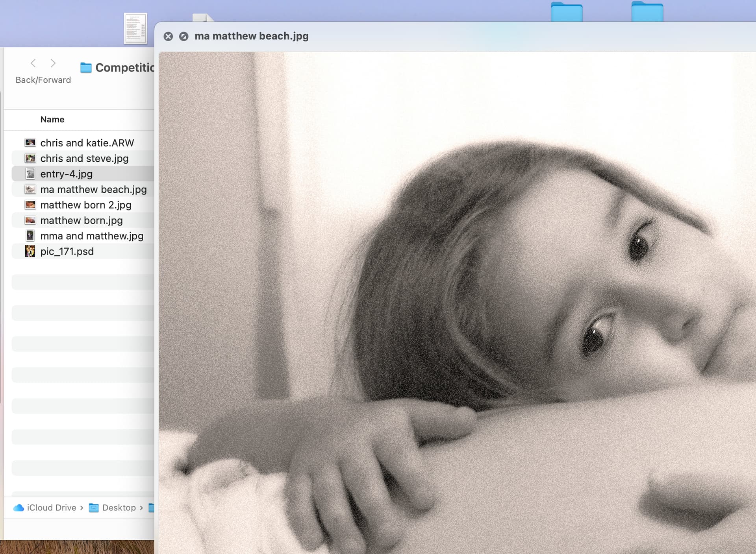Click the mma and matthew.jpg file icon
756x554 pixels.
coord(30,236)
